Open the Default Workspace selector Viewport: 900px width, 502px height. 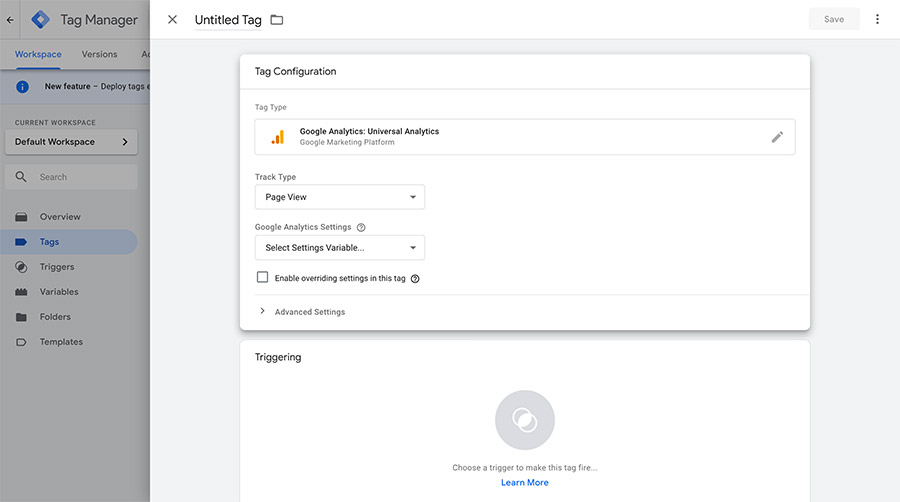pos(71,142)
